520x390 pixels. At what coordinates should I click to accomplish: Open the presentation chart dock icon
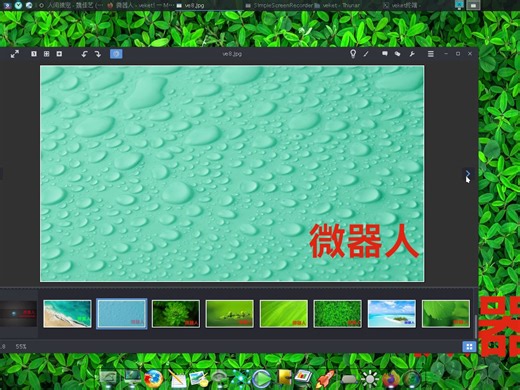pos(303,378)
